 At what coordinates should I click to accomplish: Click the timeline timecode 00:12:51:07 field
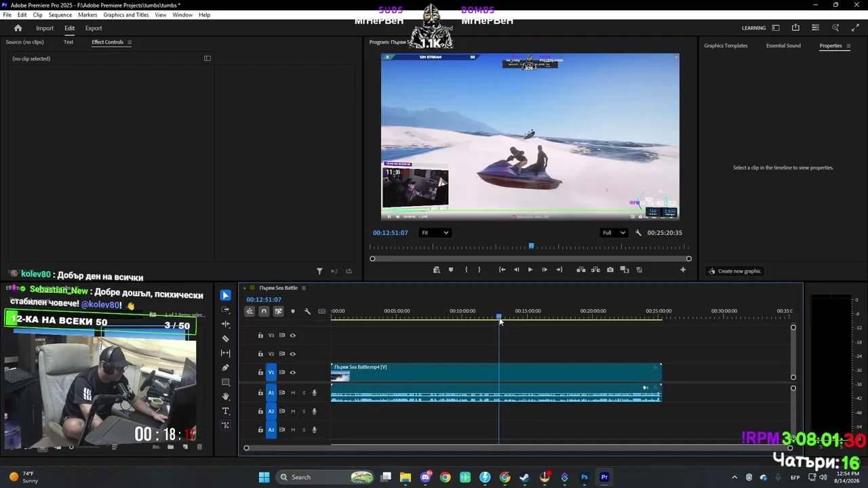(264, 300)
